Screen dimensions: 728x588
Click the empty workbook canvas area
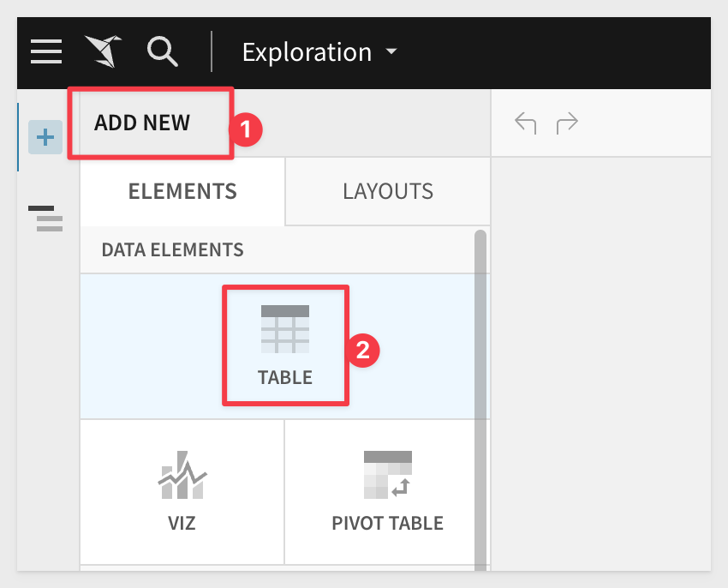pos(600,360)
